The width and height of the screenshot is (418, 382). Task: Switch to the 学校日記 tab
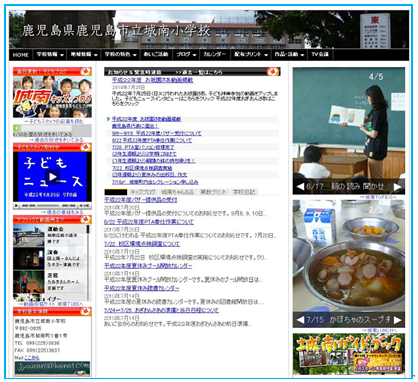pyautogui.click(x=244, y=192)
